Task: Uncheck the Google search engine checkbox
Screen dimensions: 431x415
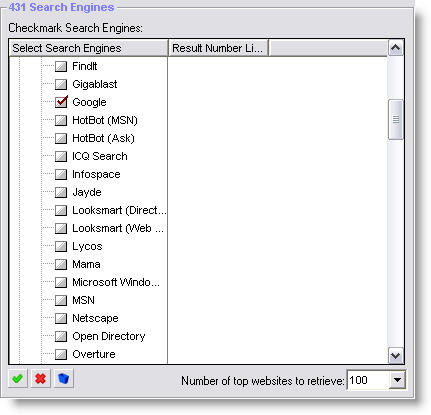Action: (x=61, y=102)
